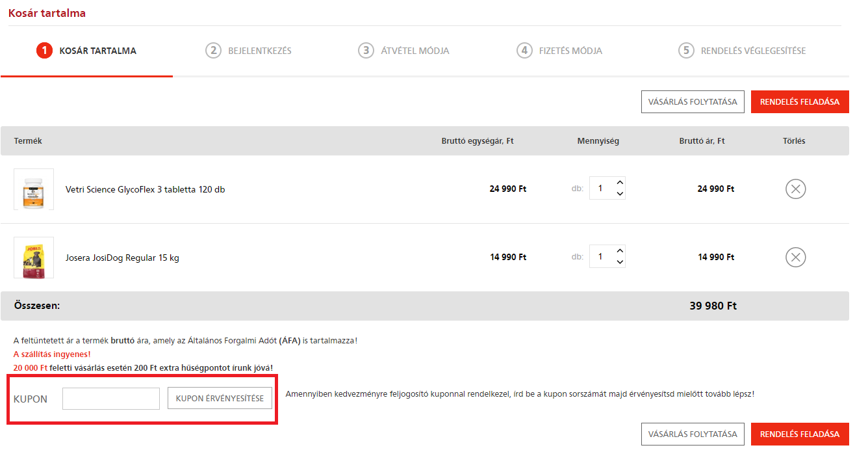Click the 24 990 Ft unit price
868x452 pixels.
tap(508, 189)
